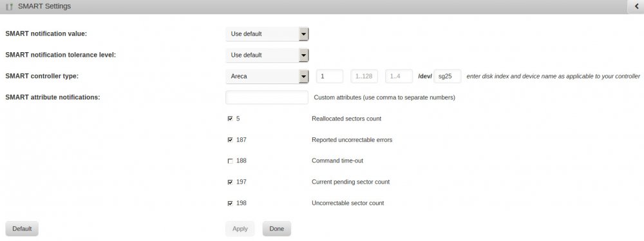Click the Done button
Viewport: 644px width, 241px height.
pos(276,229)
